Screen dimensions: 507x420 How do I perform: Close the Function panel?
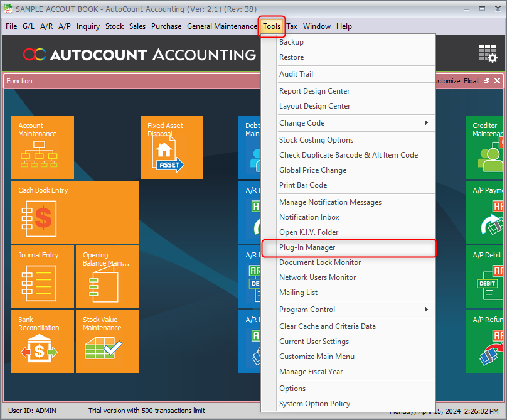(x=498, y=81)
